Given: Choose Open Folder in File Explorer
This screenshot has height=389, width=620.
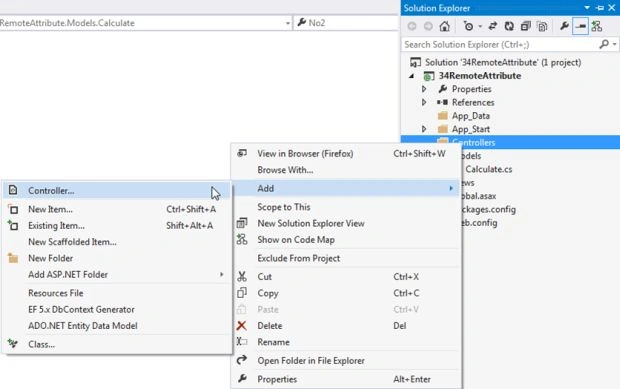Looking at the screenshot, I should pyautogui.click(x=346, y=361).
